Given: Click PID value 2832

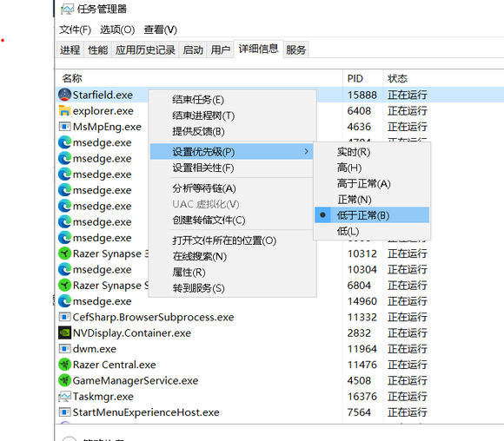Looking at the screenshot, I should tap(359, 333).
